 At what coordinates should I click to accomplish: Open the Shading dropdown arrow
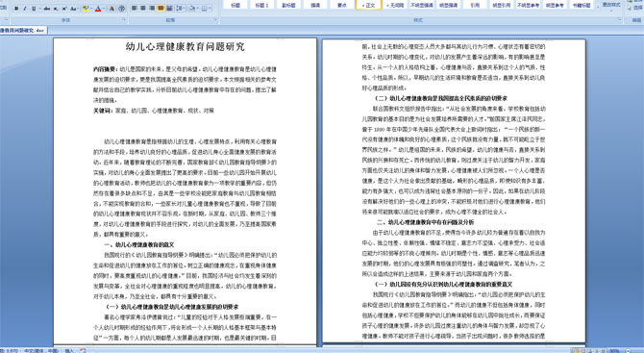(x=198, y=9)
